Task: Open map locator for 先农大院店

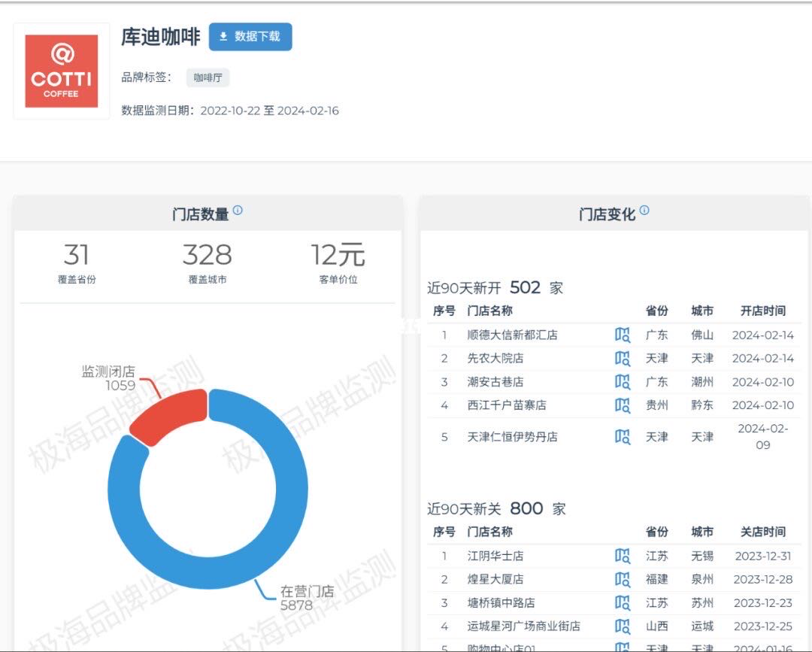Action: click(x=623, y=358)
